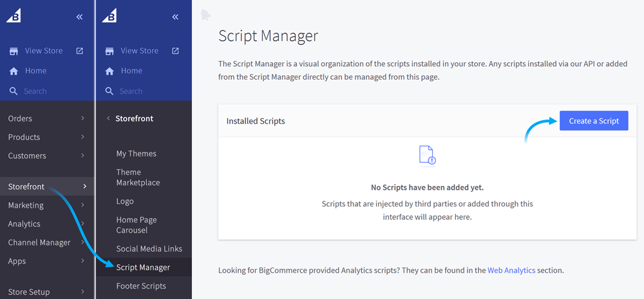Screen dimensions: 644x299
Task: Click Home house icon in Storefront panel
Action: coord(109,71)
